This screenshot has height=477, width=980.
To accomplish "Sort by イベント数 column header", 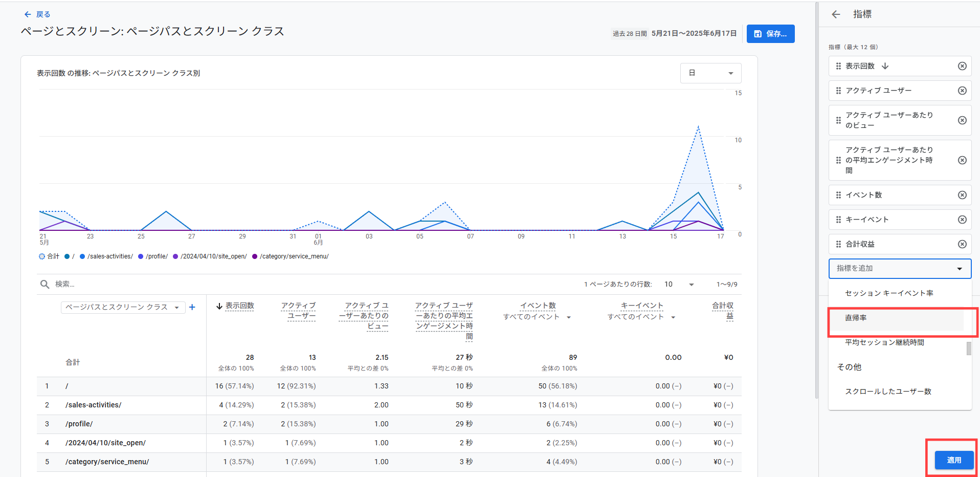I will [538, 306].
